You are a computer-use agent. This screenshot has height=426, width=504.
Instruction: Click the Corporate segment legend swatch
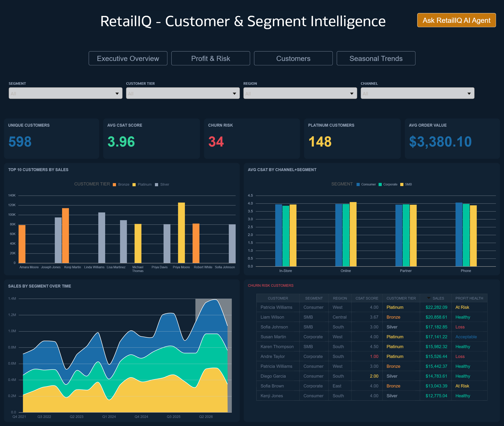pos(380,184)
